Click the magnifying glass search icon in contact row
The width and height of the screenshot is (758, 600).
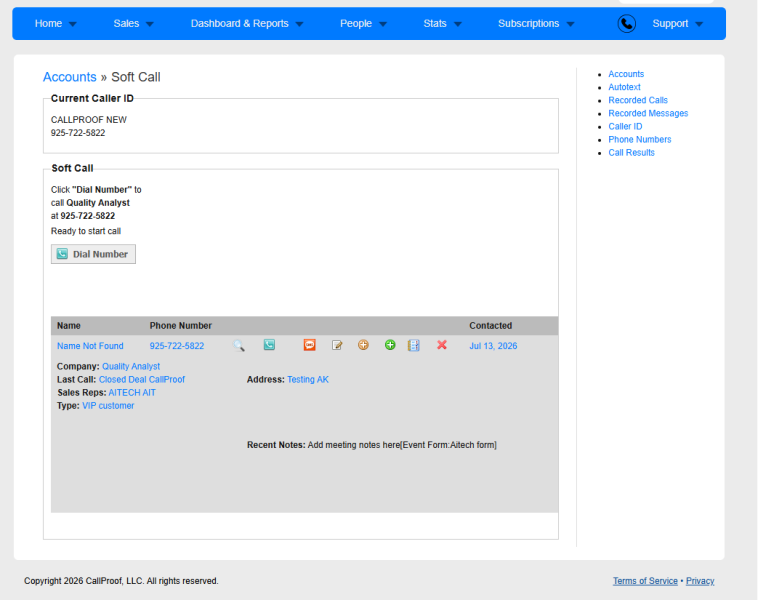(239, 346)
